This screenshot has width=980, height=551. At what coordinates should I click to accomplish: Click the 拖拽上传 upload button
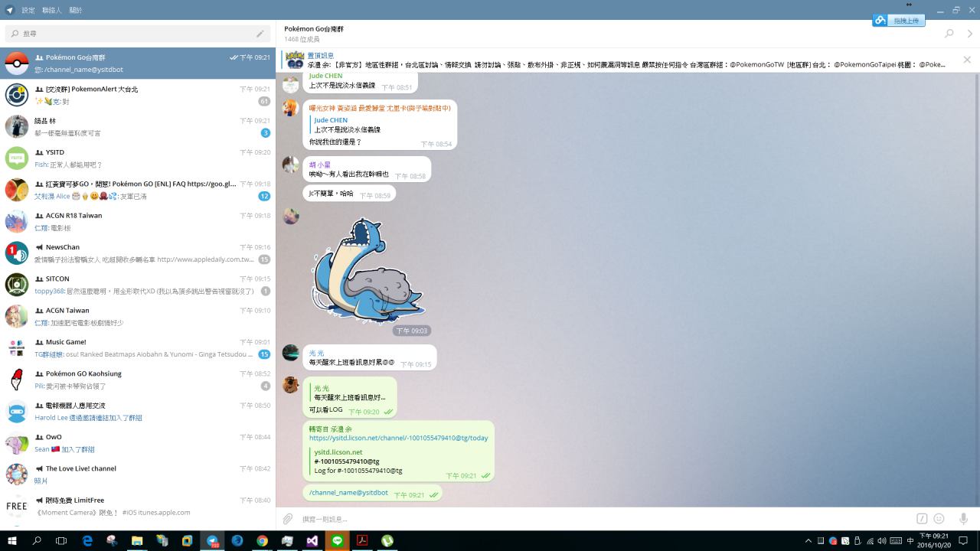pyautogui.click(x=899, y=21)
